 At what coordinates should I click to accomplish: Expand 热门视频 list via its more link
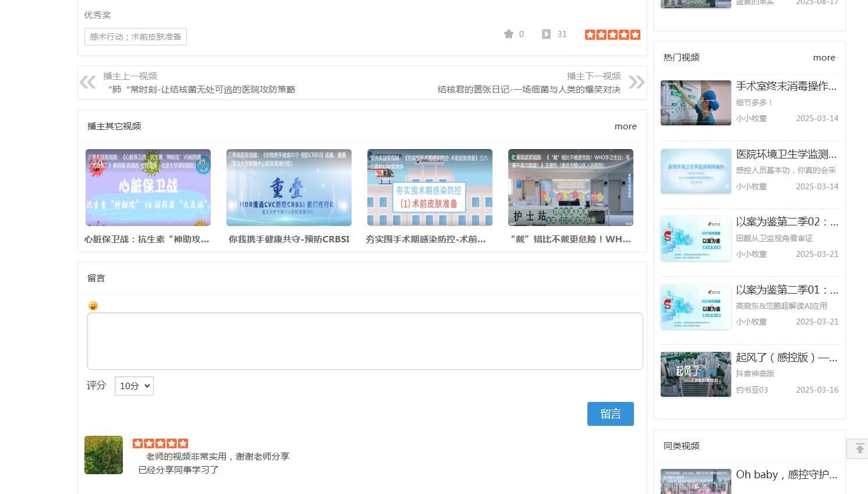[x=824, y=58]
